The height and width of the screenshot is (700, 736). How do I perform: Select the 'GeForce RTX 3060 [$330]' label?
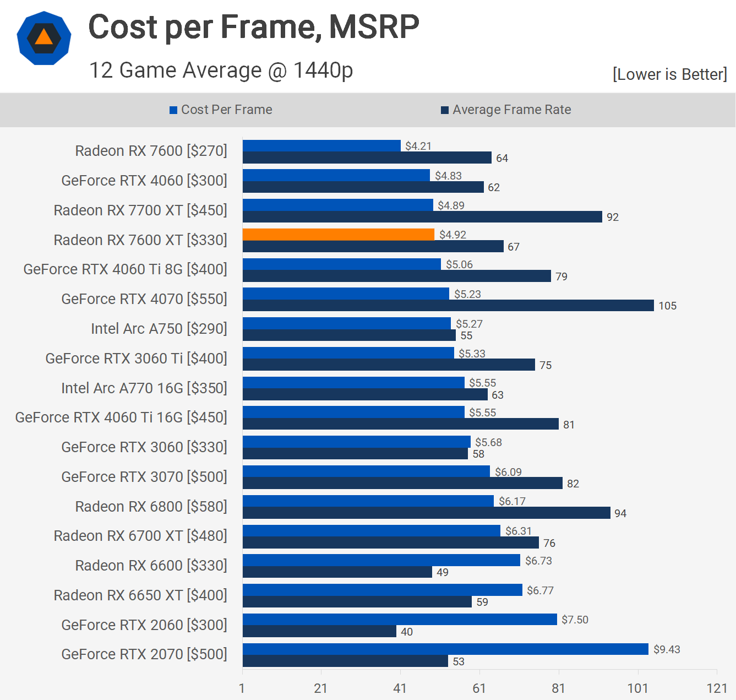[x=144, y=447]
